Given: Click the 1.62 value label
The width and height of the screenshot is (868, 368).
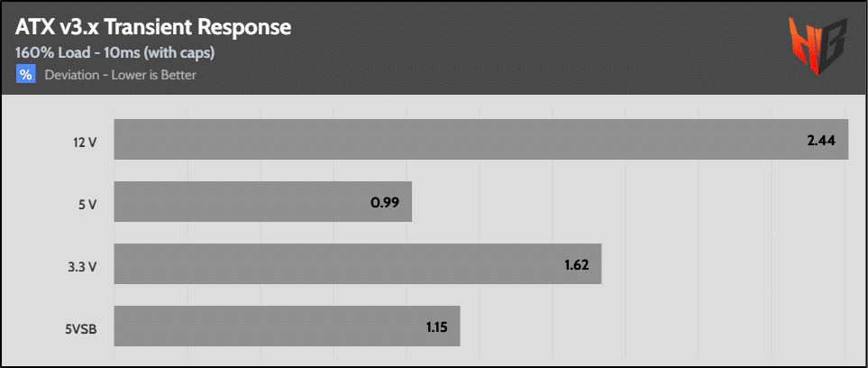Looking at the screenshot, I should pos(576,264).
